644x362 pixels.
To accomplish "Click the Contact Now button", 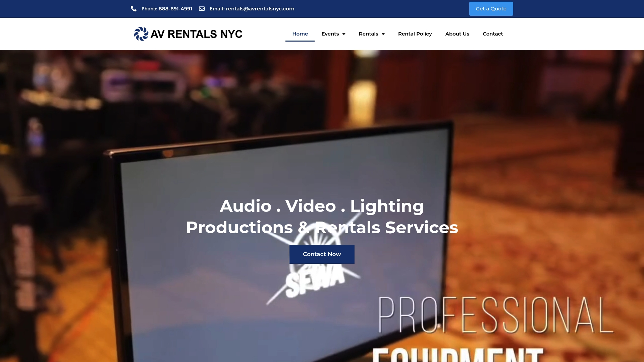I will tap(322, 254).
